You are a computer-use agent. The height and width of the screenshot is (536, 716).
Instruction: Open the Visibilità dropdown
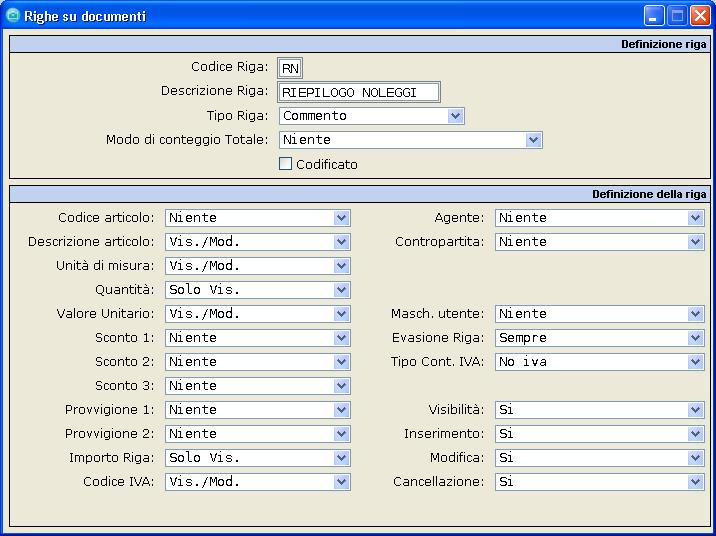696,410
